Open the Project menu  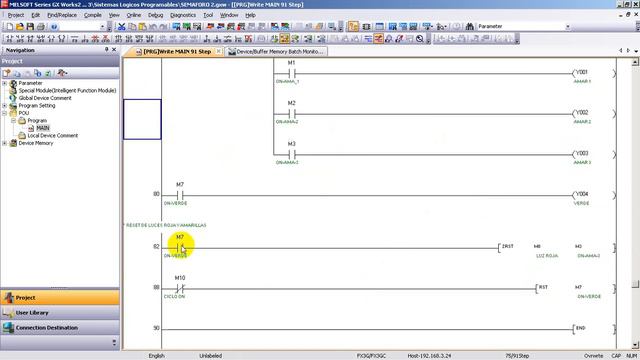(x=16, y=15)
